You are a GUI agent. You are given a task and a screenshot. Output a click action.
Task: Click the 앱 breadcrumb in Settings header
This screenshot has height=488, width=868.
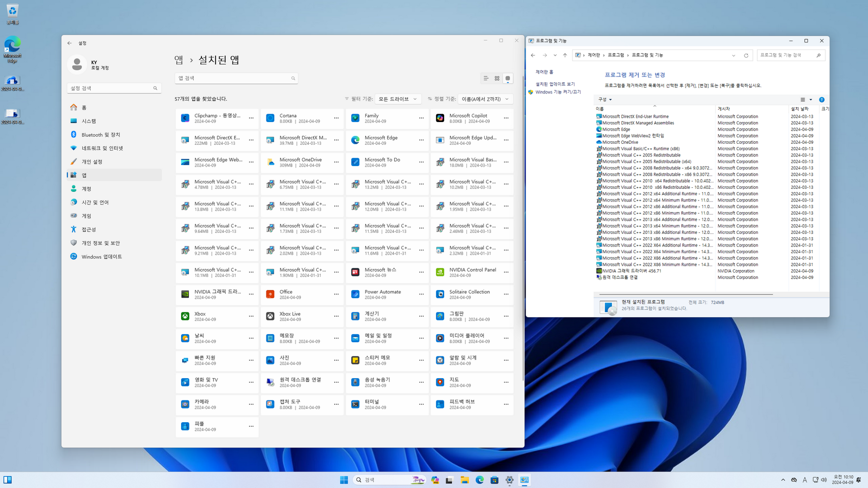point(179,60)
